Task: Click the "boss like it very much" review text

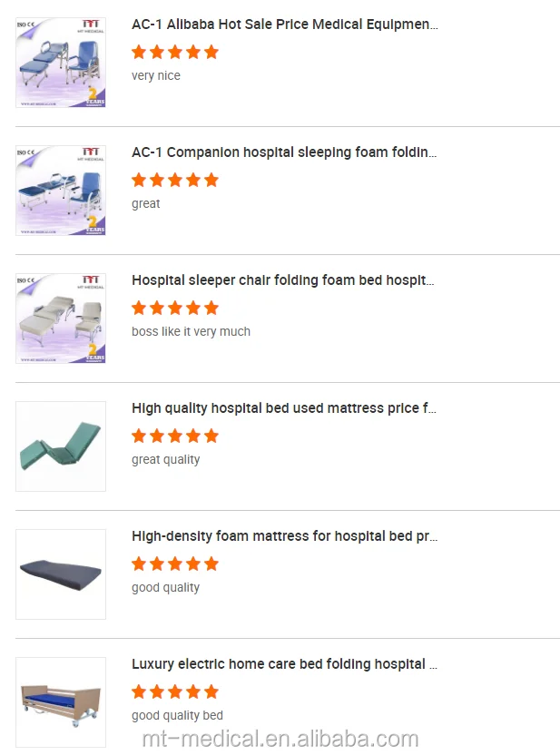Action: [191, 331]
